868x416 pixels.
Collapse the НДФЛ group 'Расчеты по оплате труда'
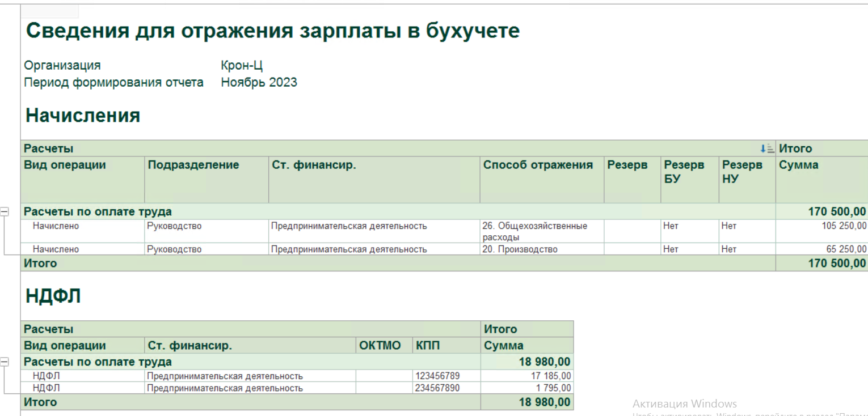(5, 362)
